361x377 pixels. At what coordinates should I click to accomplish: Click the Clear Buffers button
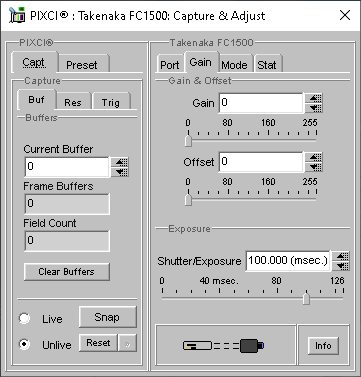pos(67,272)
